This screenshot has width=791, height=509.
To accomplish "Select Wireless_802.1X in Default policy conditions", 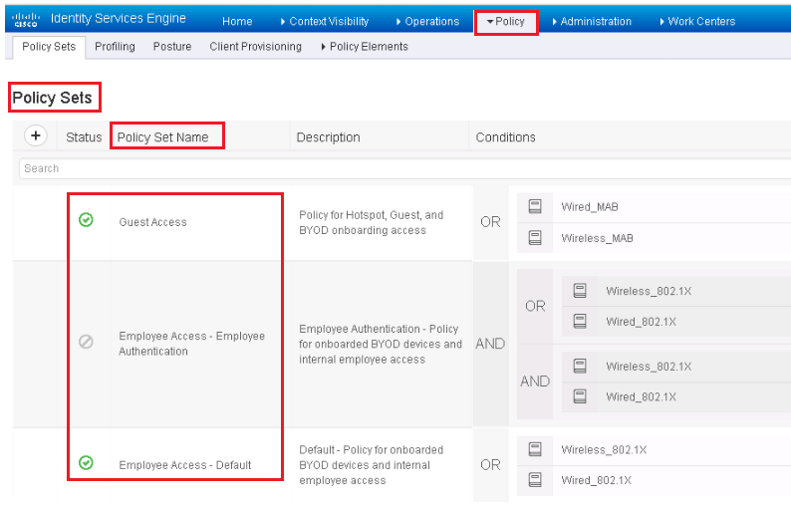I will (604, 449).
